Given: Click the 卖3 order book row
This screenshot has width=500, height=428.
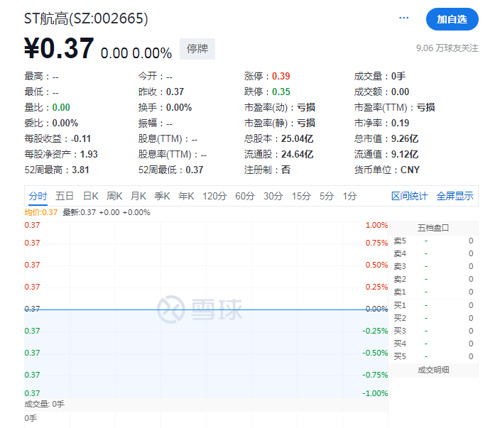Looking at the screenshot, I should pyautogui.click(x=433, y=266).
